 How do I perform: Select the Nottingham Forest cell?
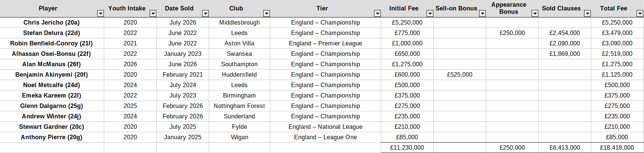pos(239,106)
